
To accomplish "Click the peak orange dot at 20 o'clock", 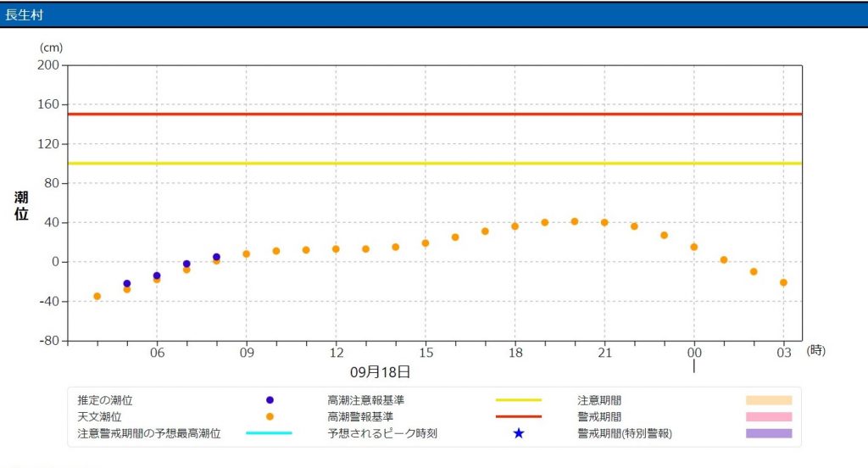I will [x=575, y=221].
